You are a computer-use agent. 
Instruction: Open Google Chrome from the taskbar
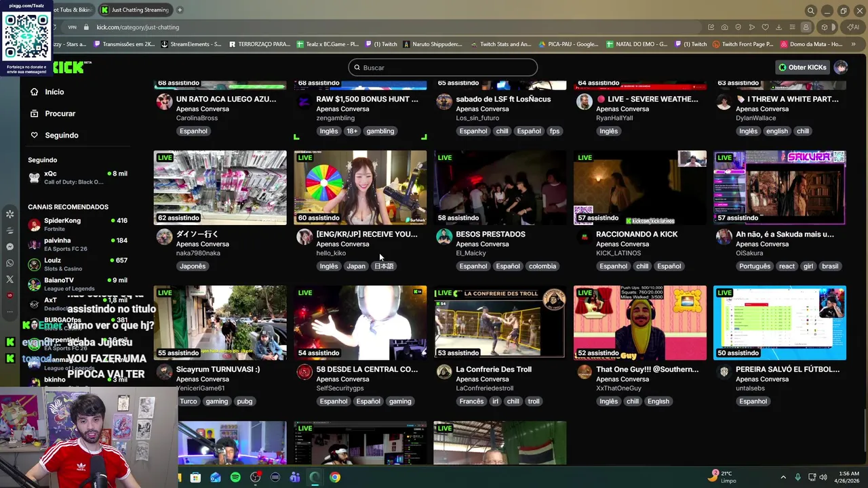(335, 477)
